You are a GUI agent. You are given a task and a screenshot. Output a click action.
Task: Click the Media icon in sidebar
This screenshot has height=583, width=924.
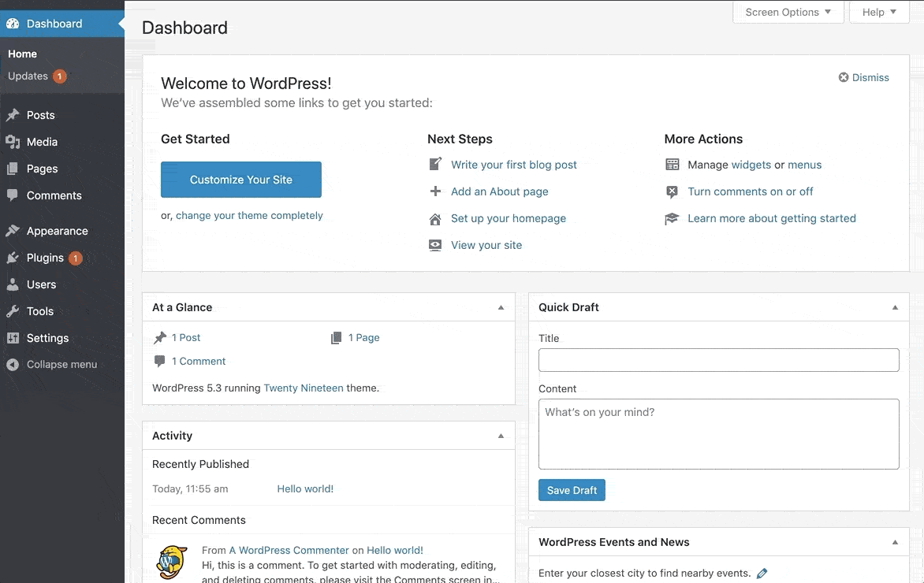[x=13, y=142]
